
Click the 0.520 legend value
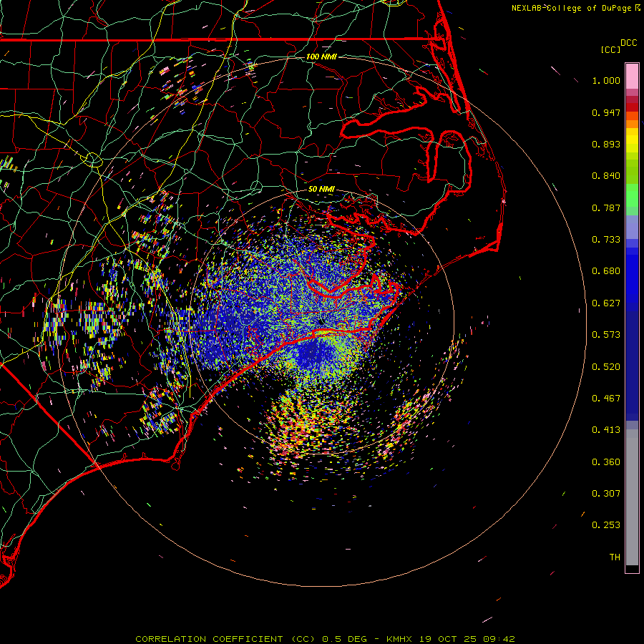(606, 367)
